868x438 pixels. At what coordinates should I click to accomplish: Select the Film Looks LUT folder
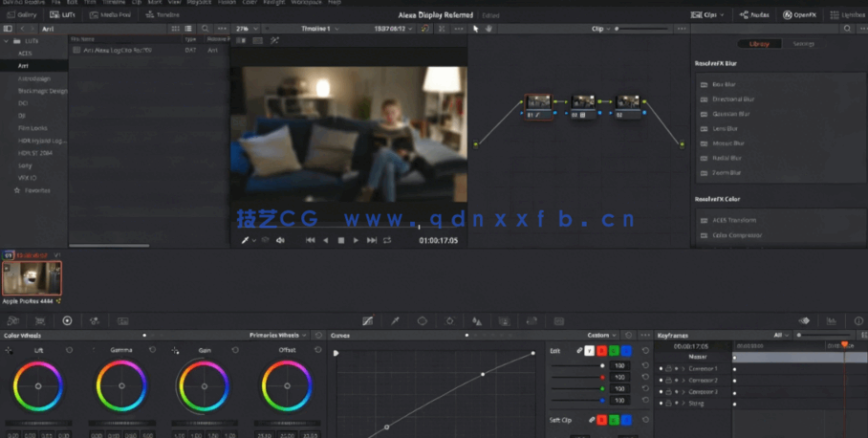[x=33, y=128]
